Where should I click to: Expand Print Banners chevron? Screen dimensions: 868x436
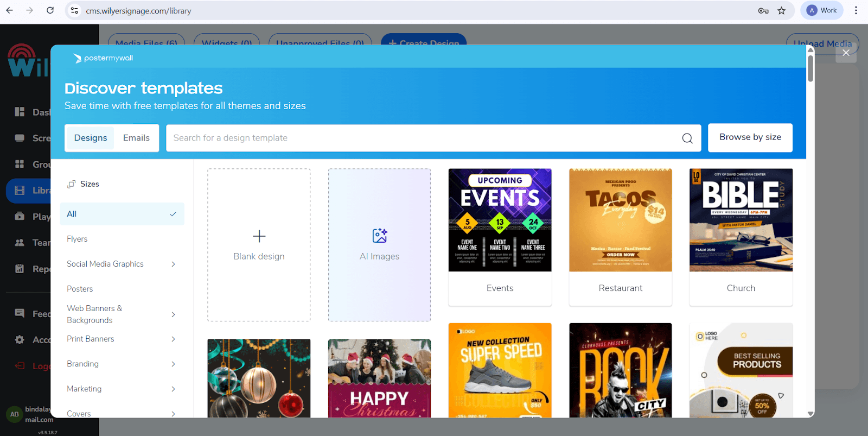(x=173, y=339)
